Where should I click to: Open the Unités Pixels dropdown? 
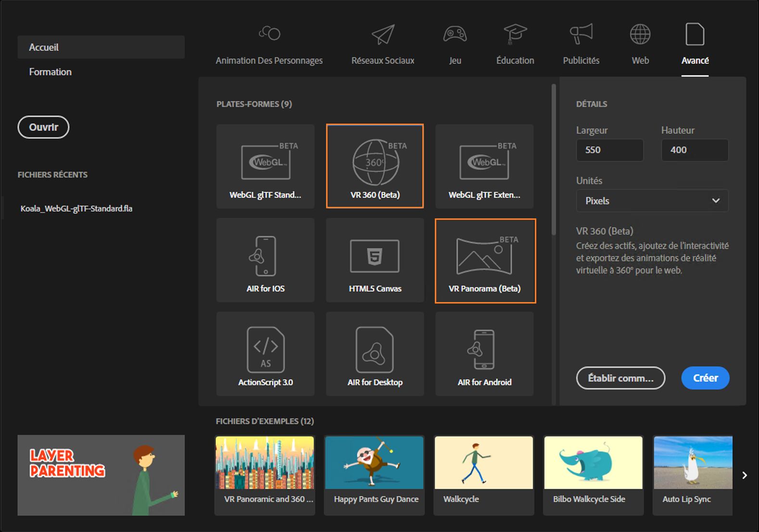pos(652,201)
